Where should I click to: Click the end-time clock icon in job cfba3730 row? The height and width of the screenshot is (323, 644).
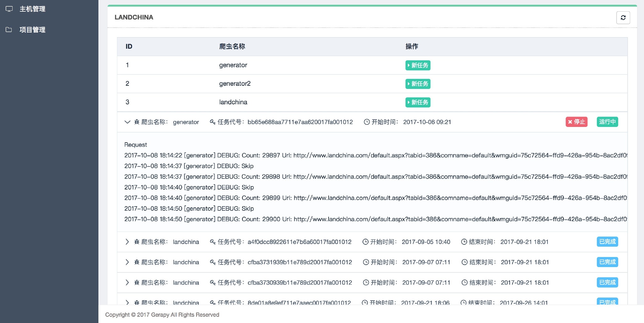pos(464,282)
